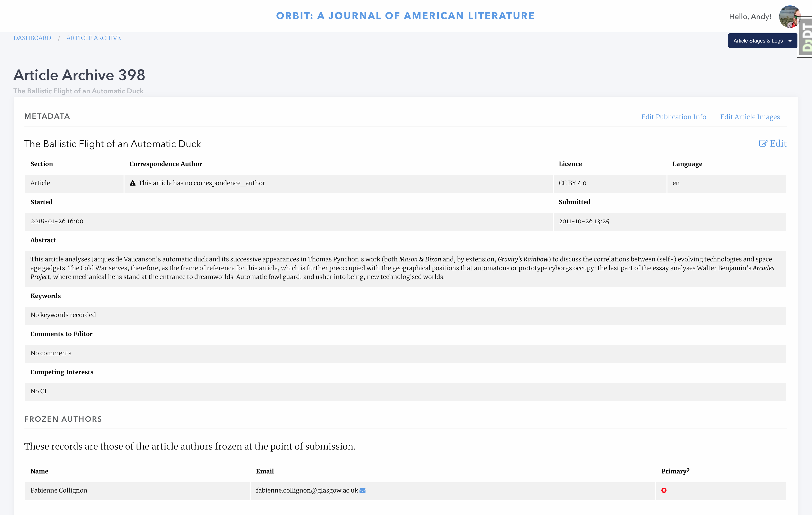Image resolution: width=812 pixels, height=515 pixels.
Task: Click the warning triangle for correspondence author
Action: point(133,183)
